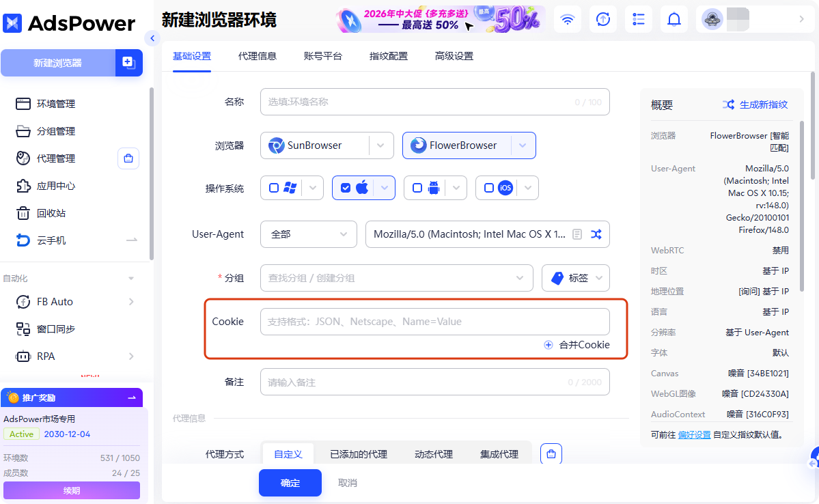Click the proxy store bag icon beside 代理管理

128,158
